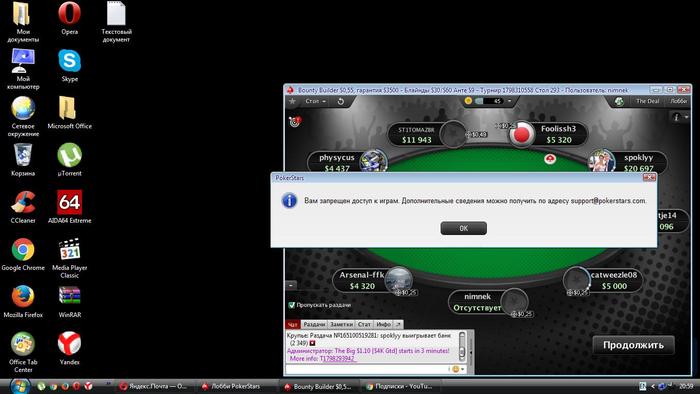Click the pop-out arrow tab next to Инфо

click(x=398, y=324)
